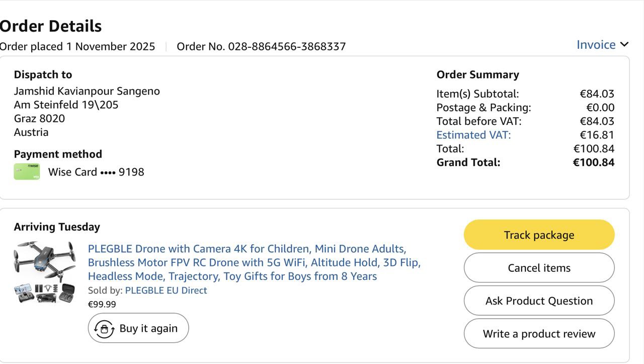Click the Order Details page heading
644x364 pixels.
pos(51,26)
